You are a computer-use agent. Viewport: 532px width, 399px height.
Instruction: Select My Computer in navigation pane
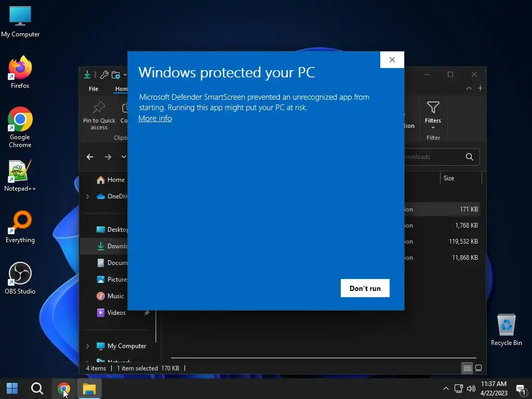click(122, 346)
